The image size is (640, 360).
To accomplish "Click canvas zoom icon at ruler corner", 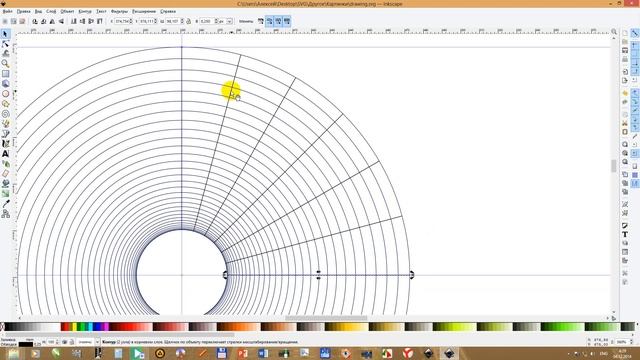I will point(614,32).
